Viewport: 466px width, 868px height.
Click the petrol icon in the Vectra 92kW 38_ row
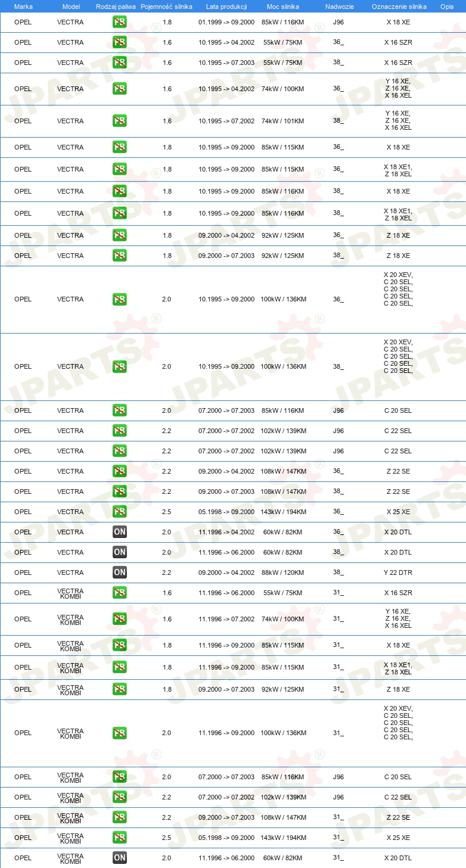120,256
